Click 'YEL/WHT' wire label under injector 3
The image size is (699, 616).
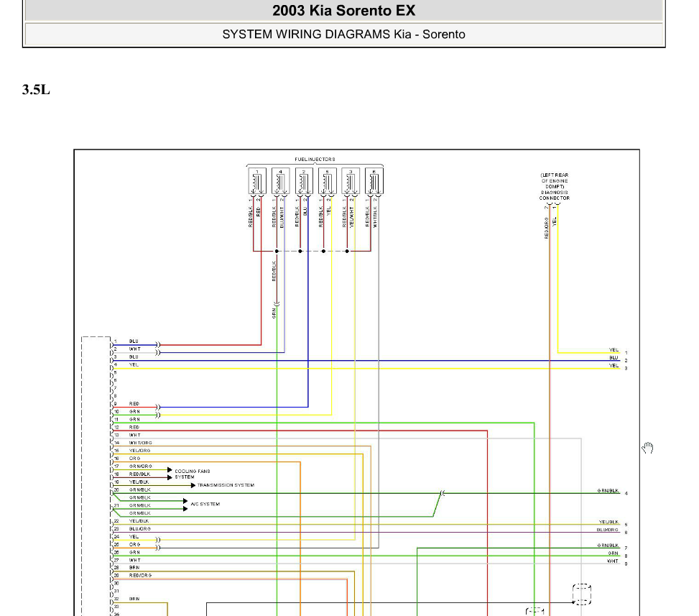pyautogui.click(x=352, y=217)
